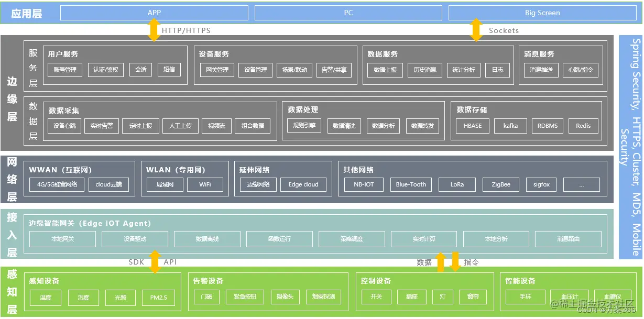Click the APP box in the application layer
Screen dimensions: 644x319
pos(155,13)
